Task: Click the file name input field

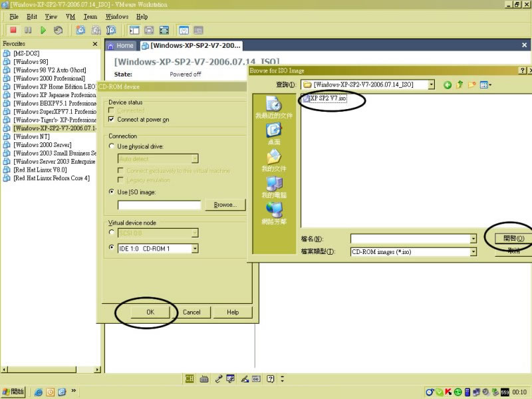Action: (410, 239)
